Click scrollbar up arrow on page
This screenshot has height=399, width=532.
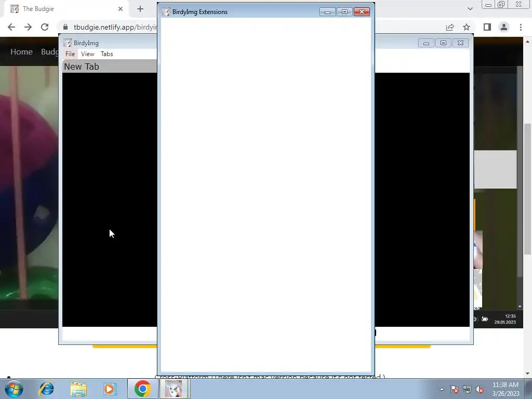(x=528, y=42)
